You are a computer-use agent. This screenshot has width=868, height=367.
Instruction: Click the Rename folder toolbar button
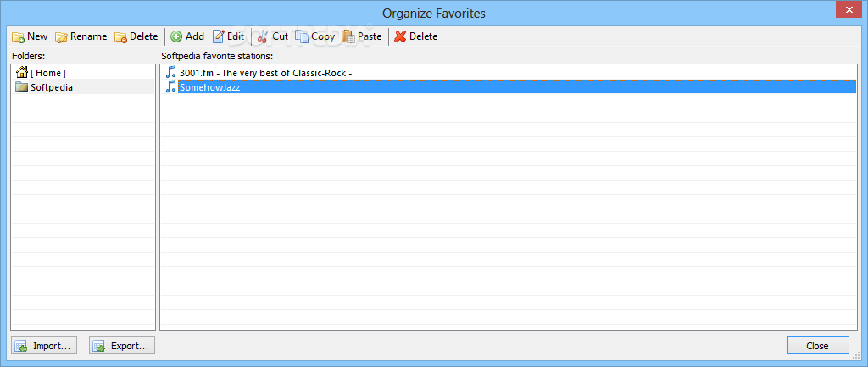click(81, 36)
